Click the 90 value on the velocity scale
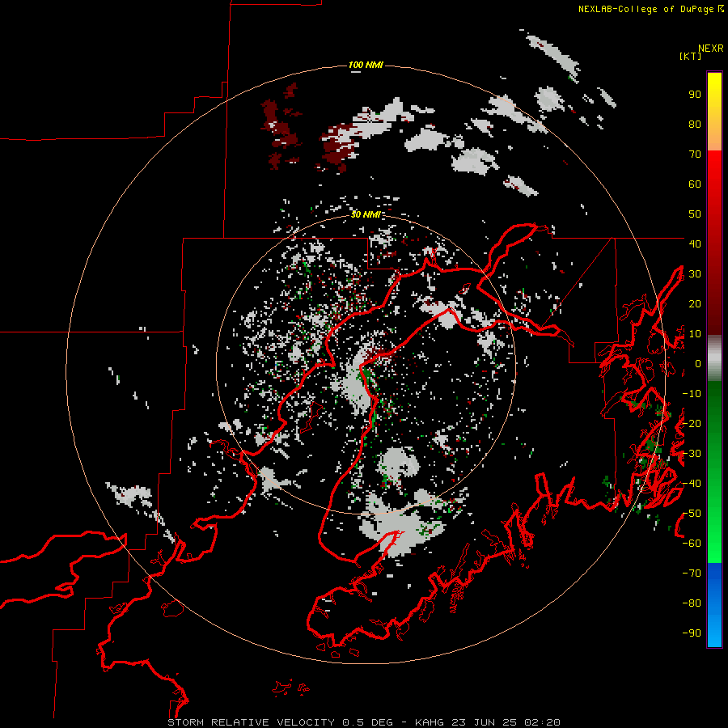This screenshot has height=728, width=728. click(x=695, y=95)
